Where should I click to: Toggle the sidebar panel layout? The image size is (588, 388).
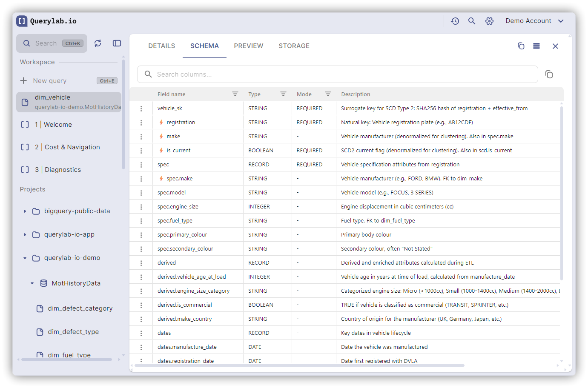coord(117,43)
